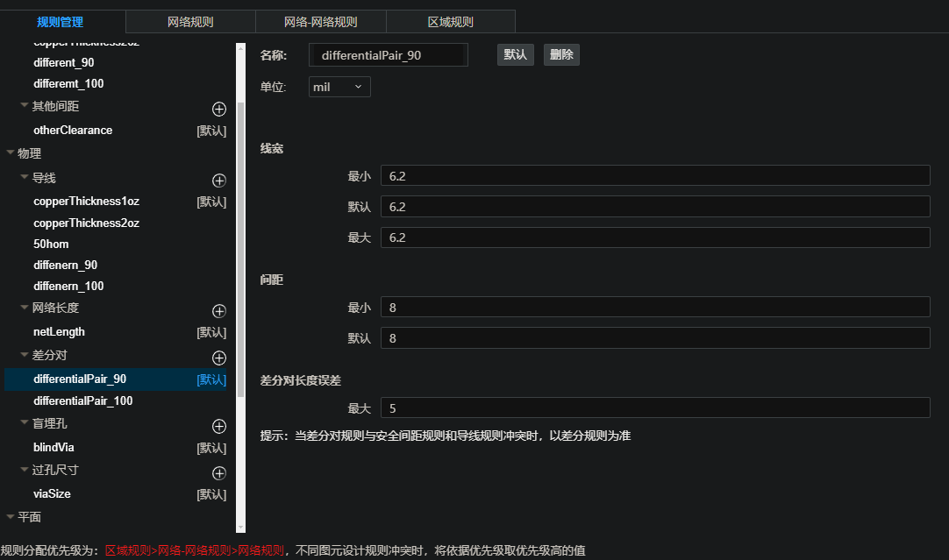The image size is (949, 560).
Task: Click plus icon beside 差分对
Action: coord(219,358)
